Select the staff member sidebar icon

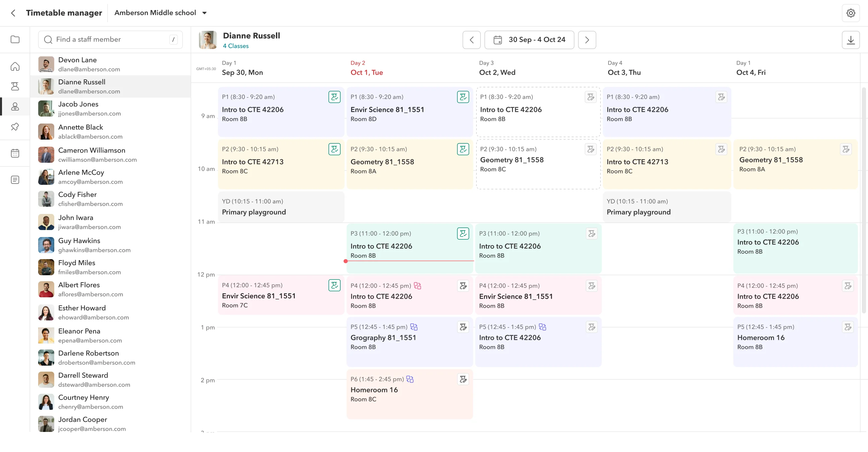[15, 106]
